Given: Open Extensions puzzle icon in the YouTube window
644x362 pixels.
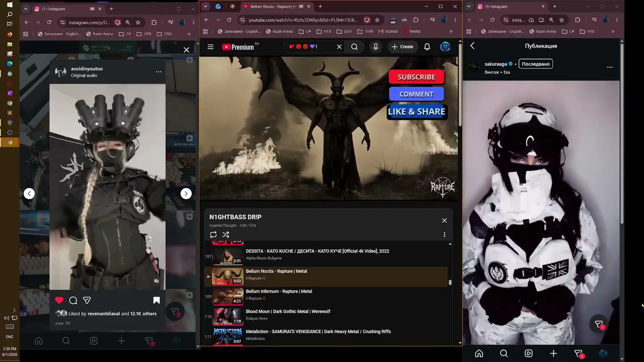Looking at the screenshot, I should point(416,20).
